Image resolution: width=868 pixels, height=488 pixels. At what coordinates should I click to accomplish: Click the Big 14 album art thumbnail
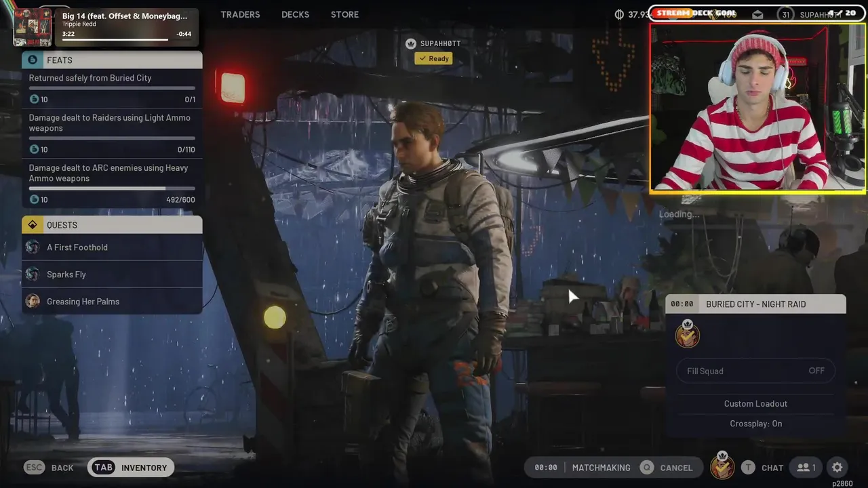click(x=32, y=27)
